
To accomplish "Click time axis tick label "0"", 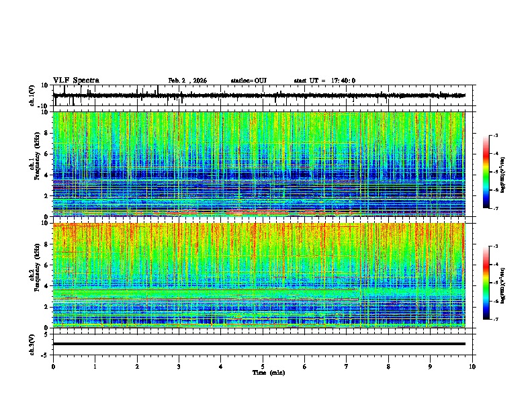I will pos(53,367).
